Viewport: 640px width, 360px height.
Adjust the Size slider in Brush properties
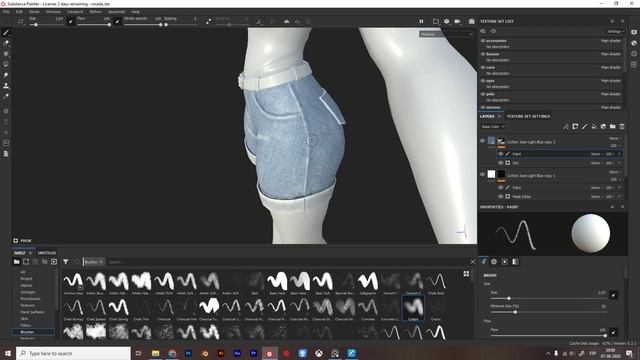point(549,298)
